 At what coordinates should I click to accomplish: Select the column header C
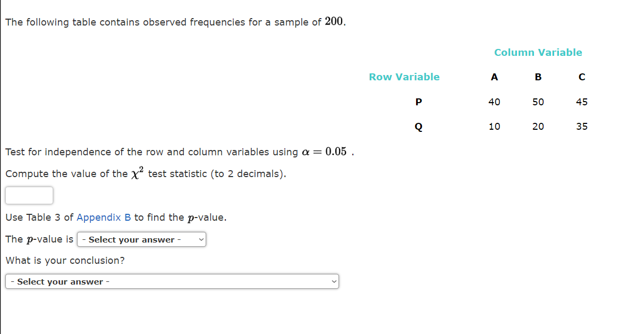(581, 77)
